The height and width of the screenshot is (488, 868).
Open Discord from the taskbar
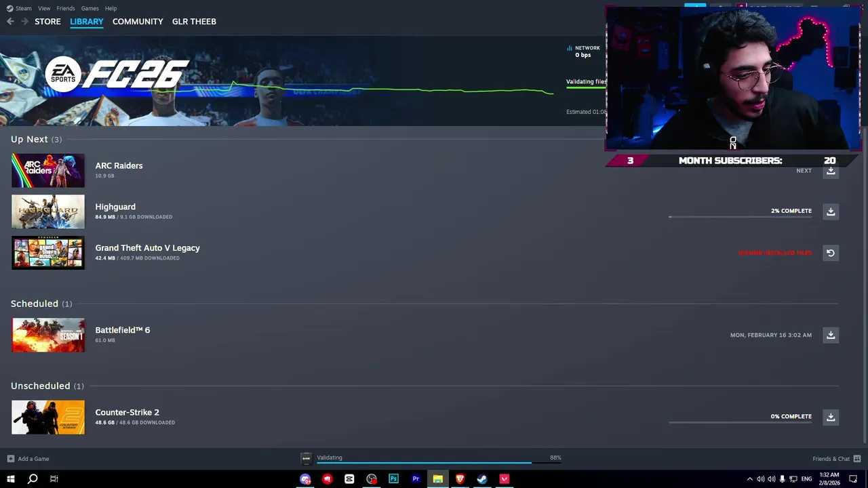pyautogui.click(x=305, y=479)
